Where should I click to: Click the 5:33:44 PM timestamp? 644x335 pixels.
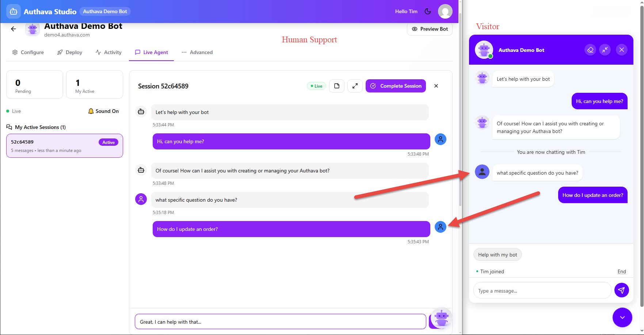coord(163,125)
